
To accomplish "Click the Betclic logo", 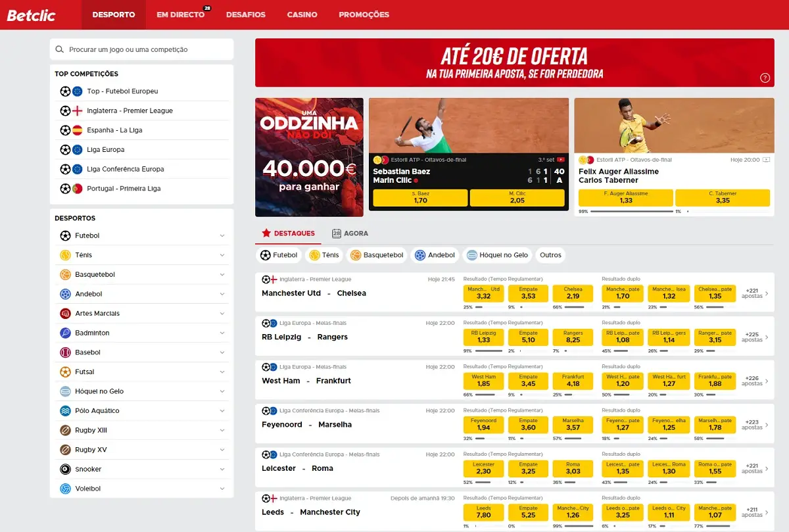I will [31, 14].
